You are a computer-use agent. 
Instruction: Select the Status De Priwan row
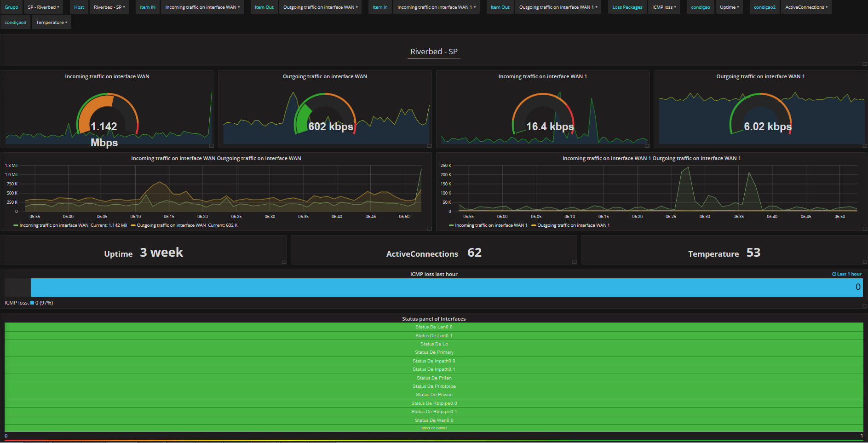tap(434, 395)
